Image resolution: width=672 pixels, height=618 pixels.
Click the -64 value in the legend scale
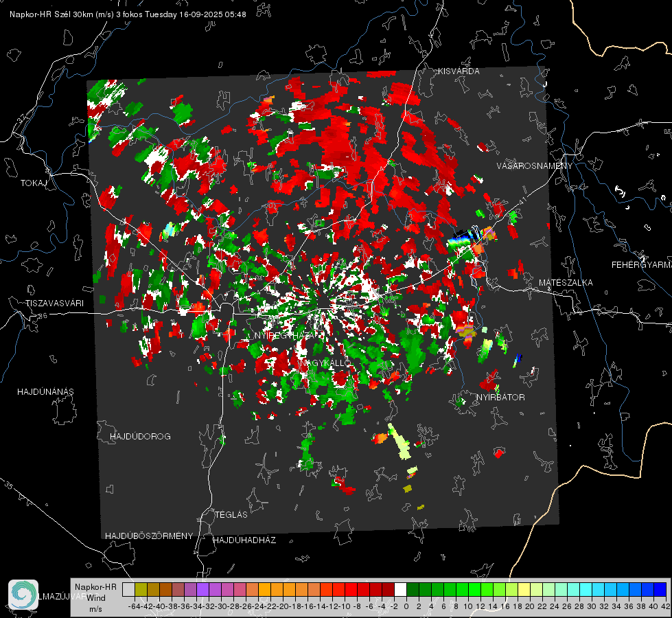coord(134,606)
